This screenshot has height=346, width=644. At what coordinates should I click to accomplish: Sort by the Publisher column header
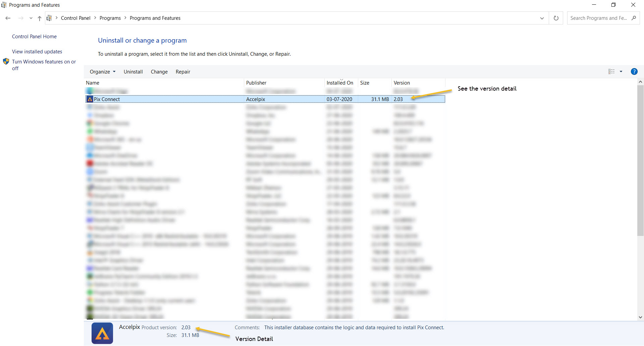284,83
